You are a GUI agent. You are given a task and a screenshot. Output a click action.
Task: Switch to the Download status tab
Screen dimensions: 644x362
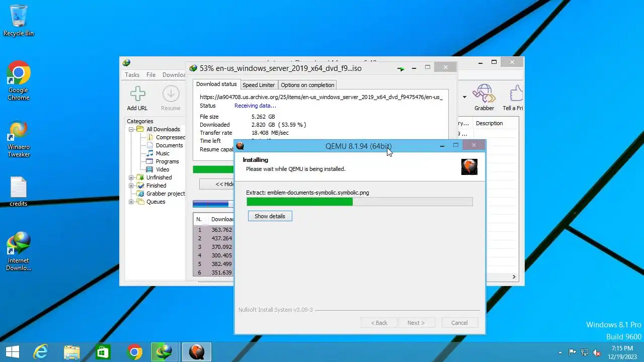point(216,84)
